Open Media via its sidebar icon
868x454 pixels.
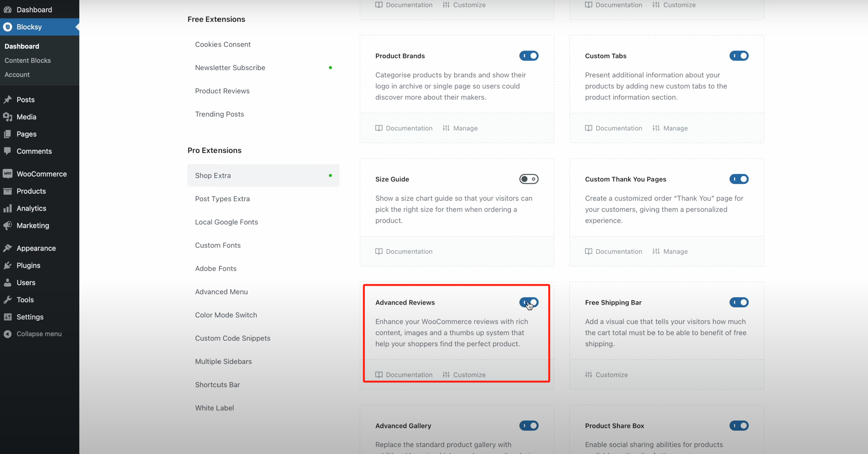pyautogui.click(x=8, y=117)
